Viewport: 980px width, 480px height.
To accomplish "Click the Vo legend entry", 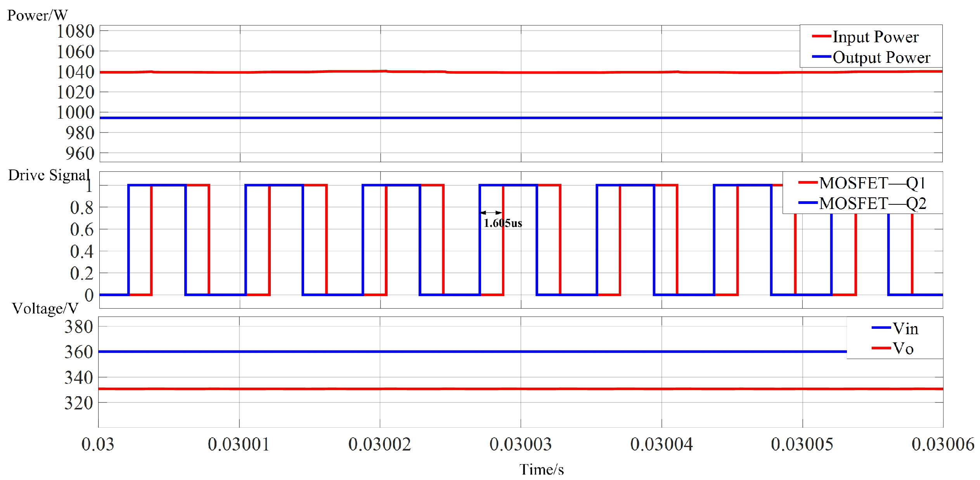I will click(x=903, y=348).
